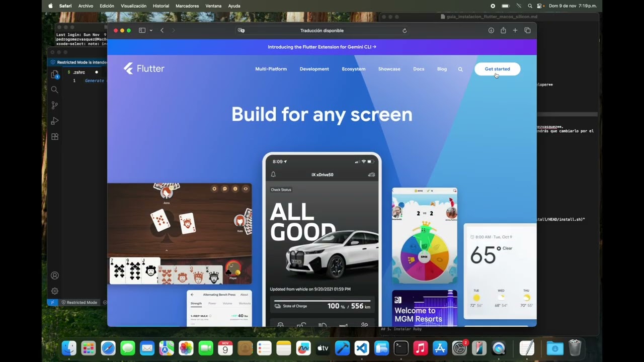This screenshot has width=644, height=362.
Task: Open VS Code Source Control icon
Action: point(55,105)
